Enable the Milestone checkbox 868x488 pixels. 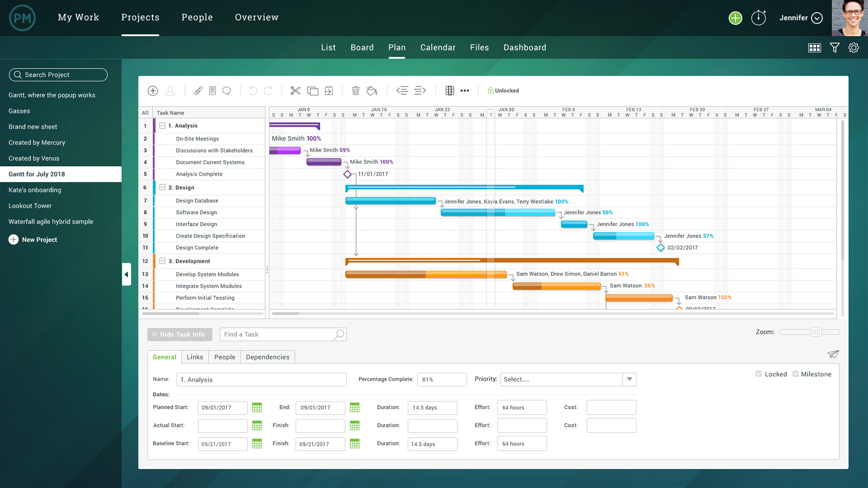796,373
